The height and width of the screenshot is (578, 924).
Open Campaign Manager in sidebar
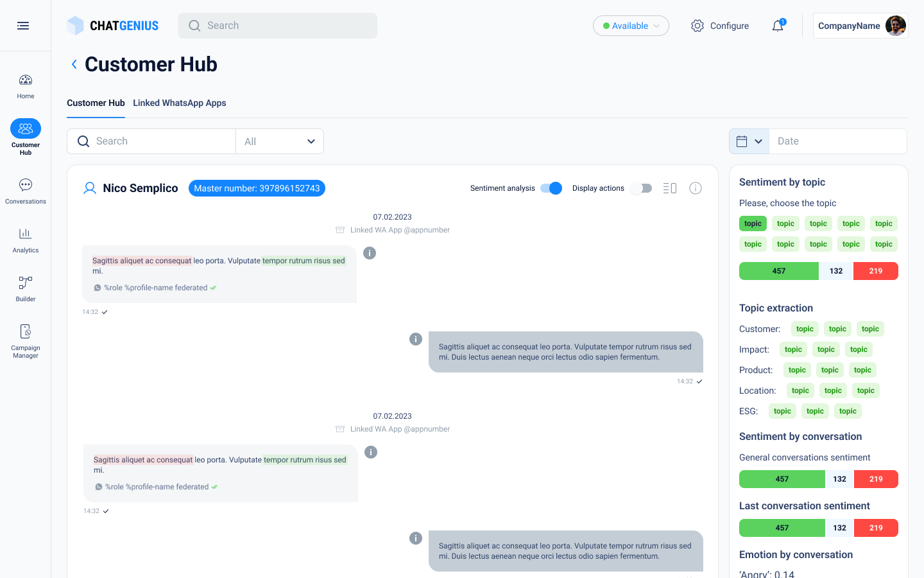click(26, 340)
